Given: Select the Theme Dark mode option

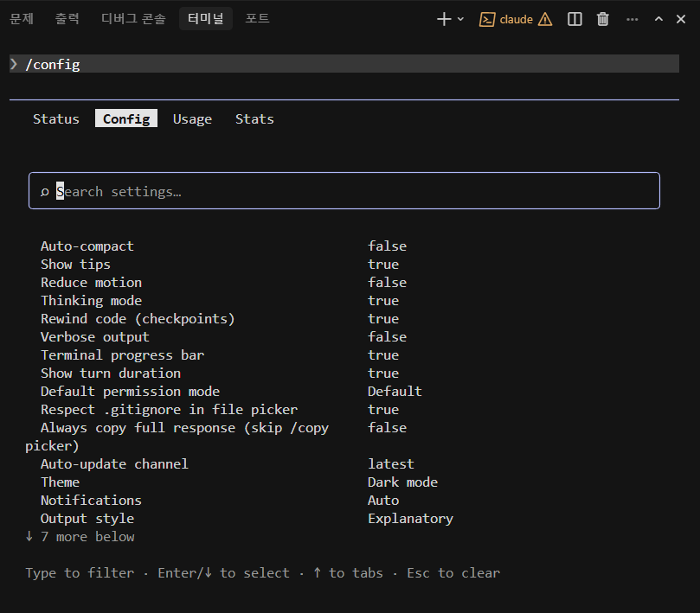Looking at the screenshot, I should pos(402,482).
